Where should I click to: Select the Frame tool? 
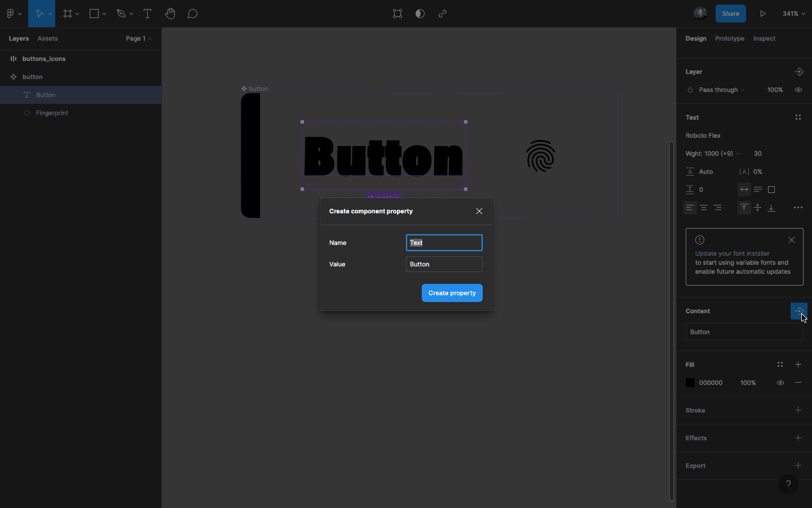click(x=68, y=14)
